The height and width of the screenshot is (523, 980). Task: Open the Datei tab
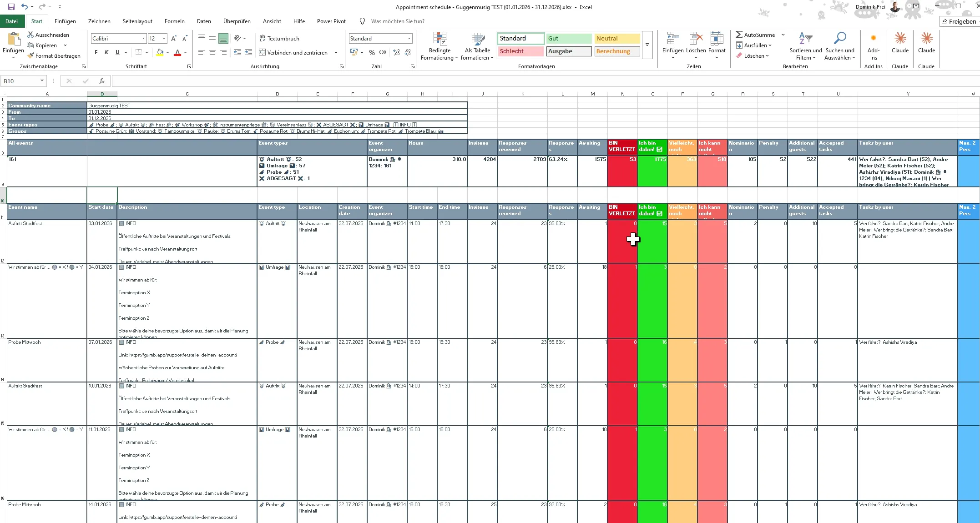pos(12,21)
